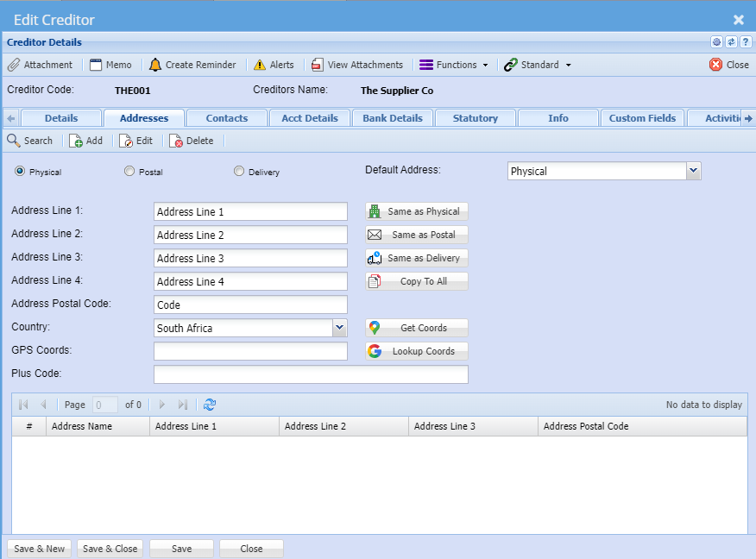
Task: Select the Postal address radio button
Action: tap(129, 172)
